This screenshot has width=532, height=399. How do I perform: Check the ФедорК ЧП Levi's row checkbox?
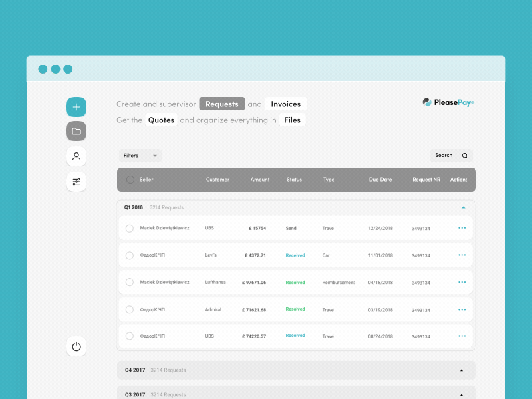[x=130, y=255]
